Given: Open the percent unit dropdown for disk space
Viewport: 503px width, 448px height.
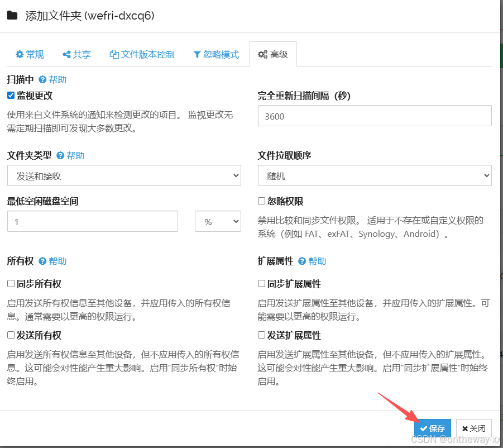Looking at the screenshot, I should (218, 221).
